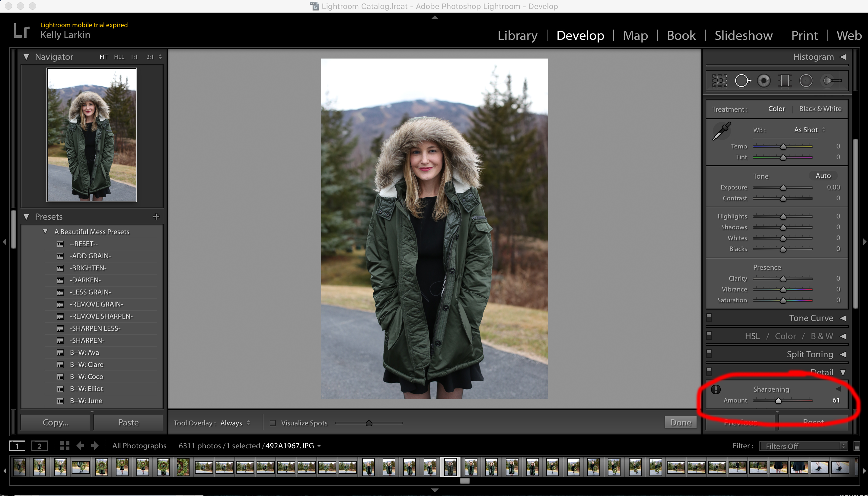
Task: Click the Graduated Filter tool icon
Action: pyautogui.click(x=786, y=81)
